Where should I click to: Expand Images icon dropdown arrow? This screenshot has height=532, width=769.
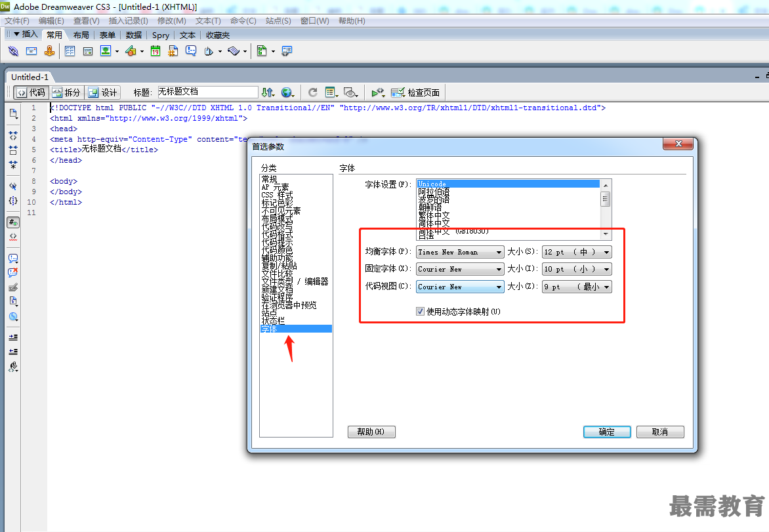[117, 51]
